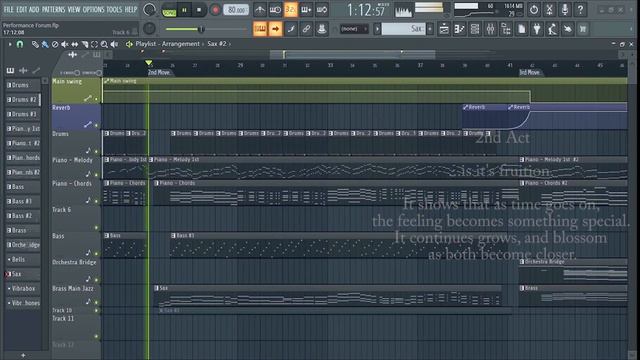Select the Slip tool in playlist toolbar
This screenshot has height=360, width=640.
[x=75, y=44]
